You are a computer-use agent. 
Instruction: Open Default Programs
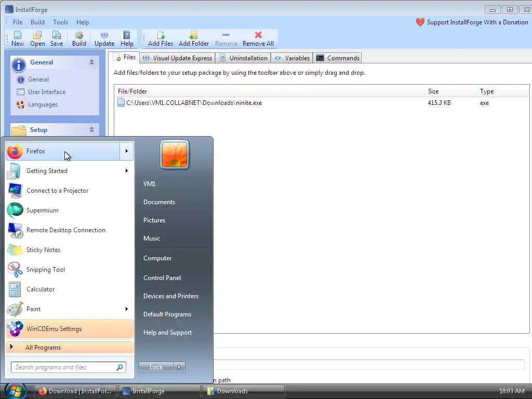click(x=167, y=314)
